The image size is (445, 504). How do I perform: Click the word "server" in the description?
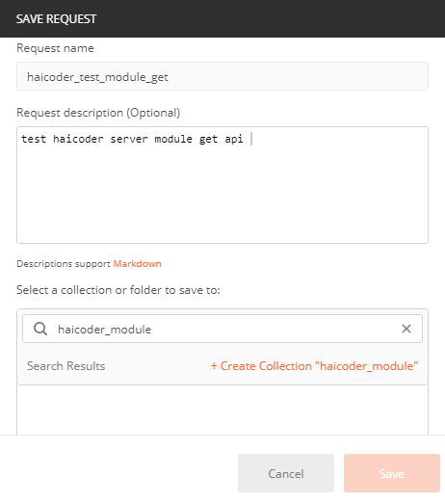tap(129, 139)
